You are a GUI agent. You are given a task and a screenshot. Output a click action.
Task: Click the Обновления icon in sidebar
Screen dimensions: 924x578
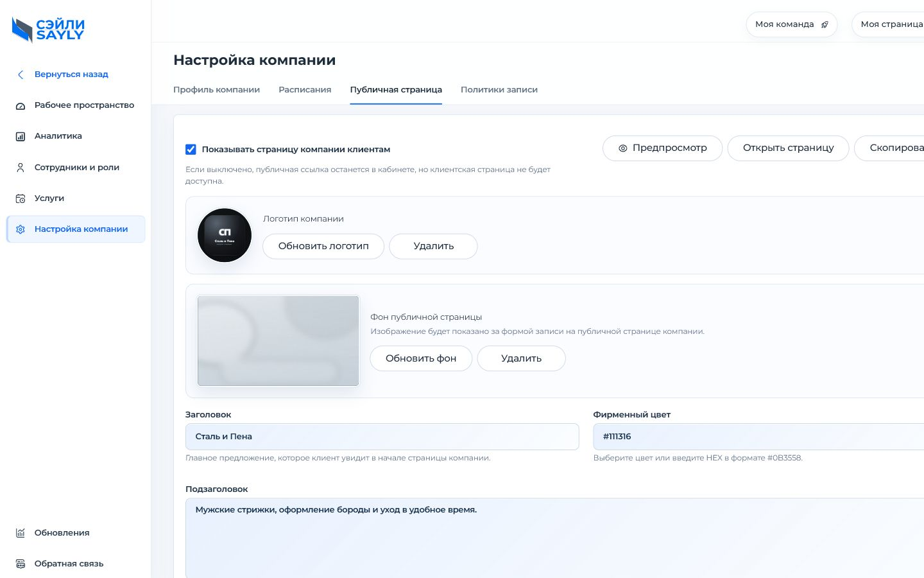(x=21, y=533)
